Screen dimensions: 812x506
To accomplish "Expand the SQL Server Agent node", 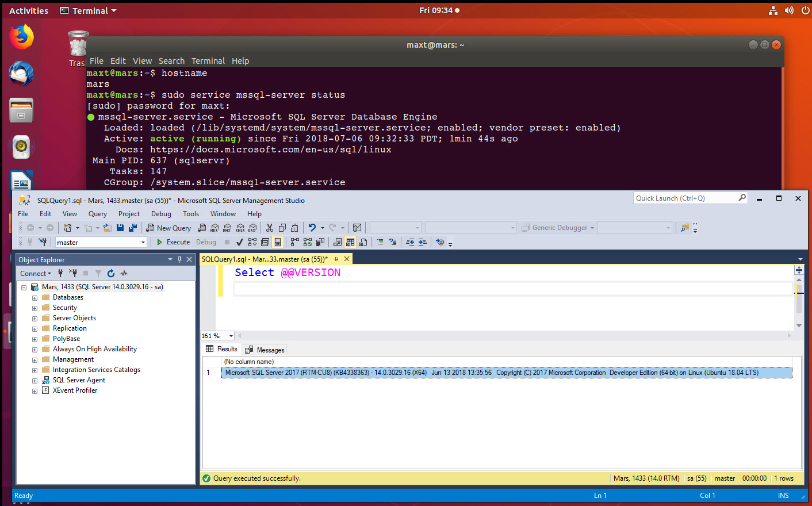I will click(x=35, y=381).
